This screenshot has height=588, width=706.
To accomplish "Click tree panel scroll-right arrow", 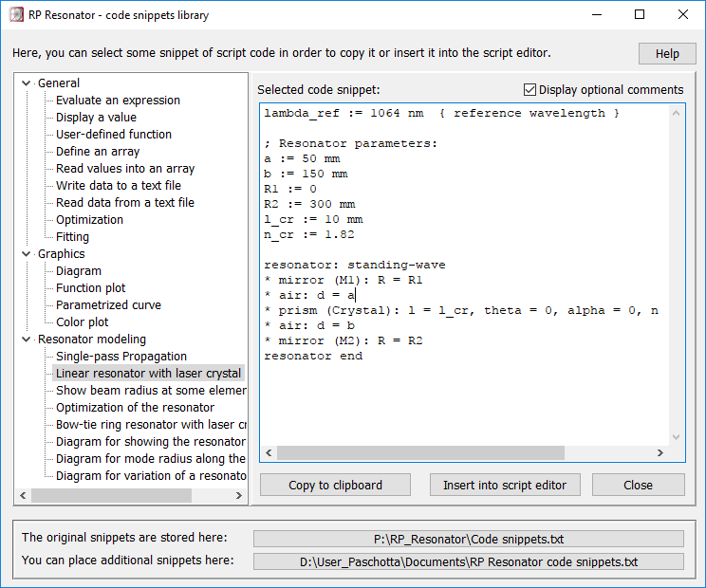I will 238,496.
